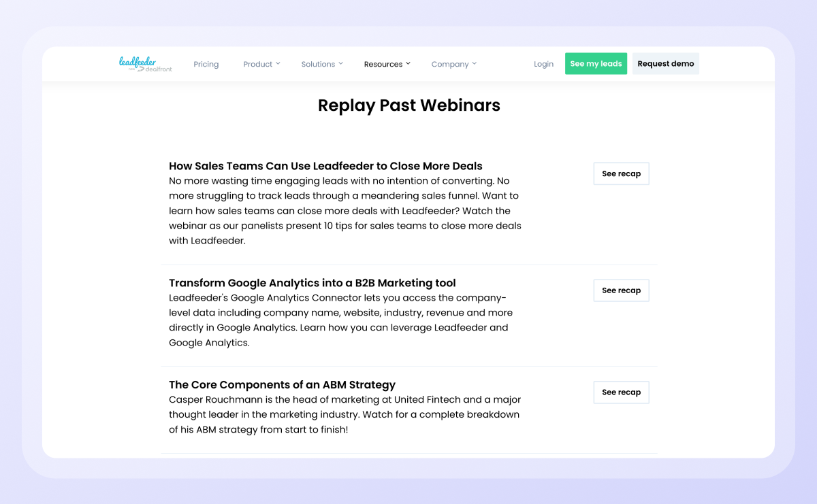Click the See my leads button
Screen dimensions: 817x504
point(596,64)
